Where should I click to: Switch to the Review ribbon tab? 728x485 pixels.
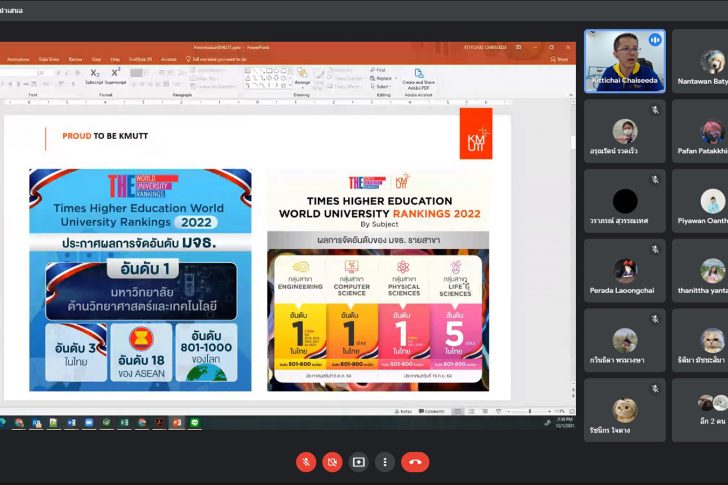click(x=75, y=59)
